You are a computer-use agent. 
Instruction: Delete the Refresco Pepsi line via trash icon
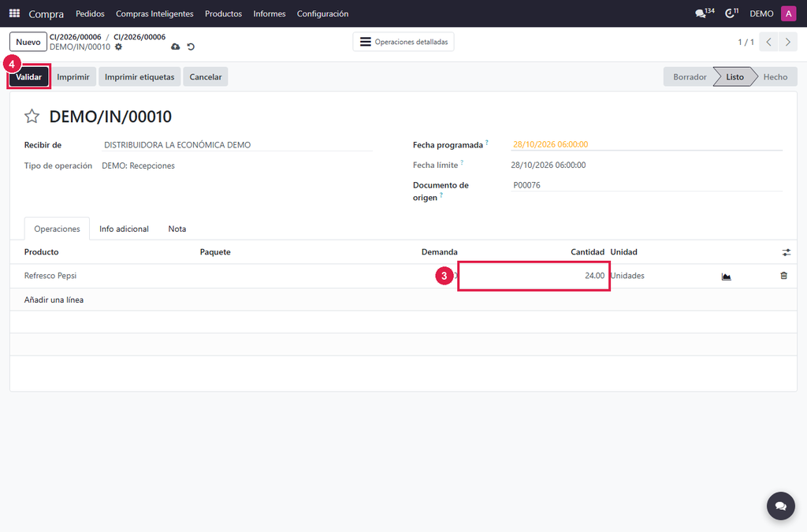tap(783, 276)
